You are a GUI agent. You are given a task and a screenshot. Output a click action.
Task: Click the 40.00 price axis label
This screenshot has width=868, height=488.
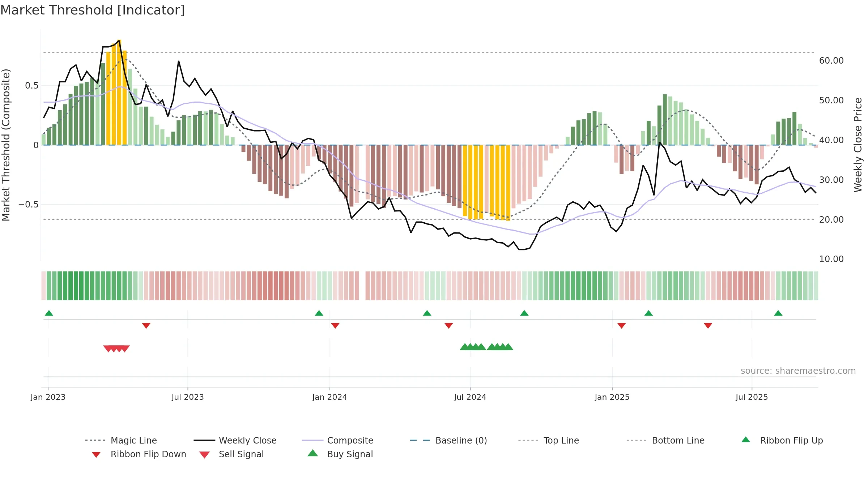831,140
